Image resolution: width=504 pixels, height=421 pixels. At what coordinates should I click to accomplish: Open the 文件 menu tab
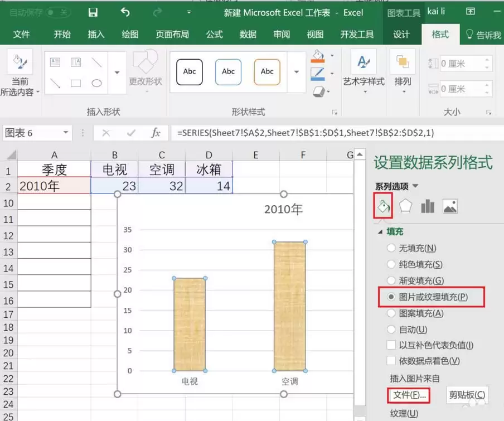pos(21,34)
